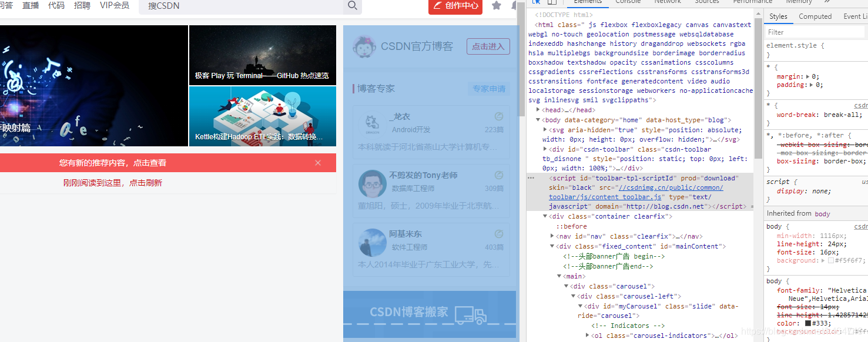
Task: Click the #333 color swatch
Action: 808,323
